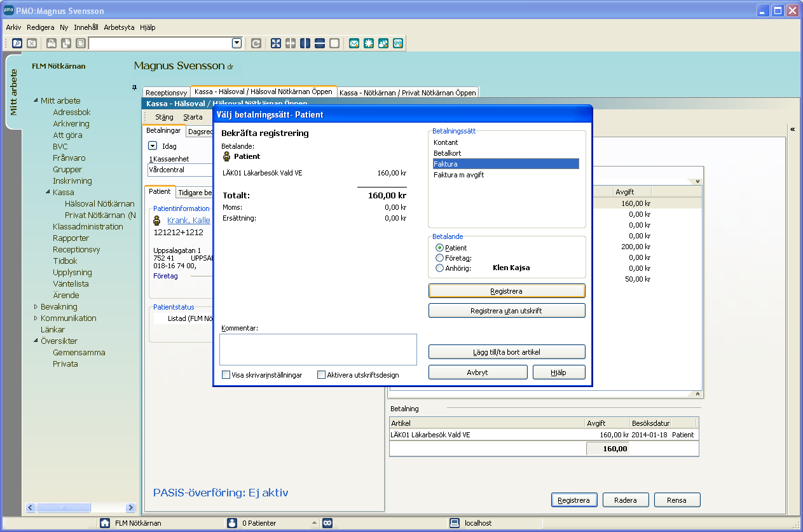Open Tidbok in the sidebar tree
Image resolution: width=803 pixels, height=532 pixels.
point(65,261)
